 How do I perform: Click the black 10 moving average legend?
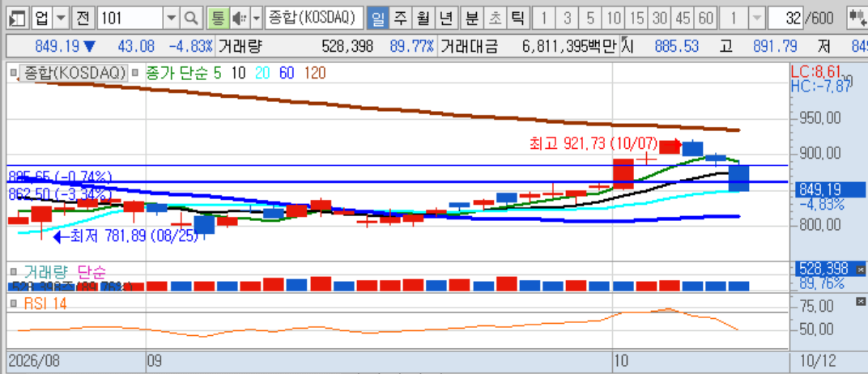click(239, 73)
